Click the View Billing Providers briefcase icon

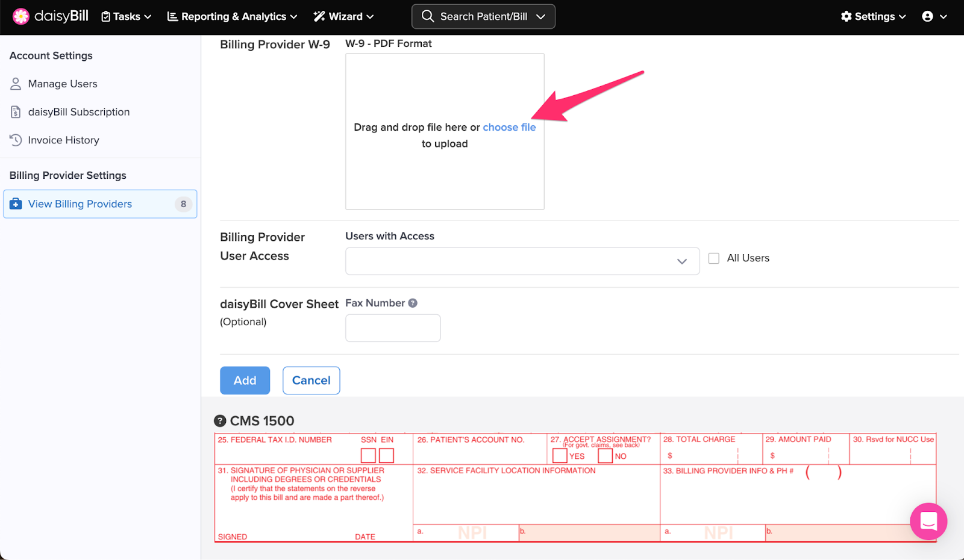click(16, 204)
